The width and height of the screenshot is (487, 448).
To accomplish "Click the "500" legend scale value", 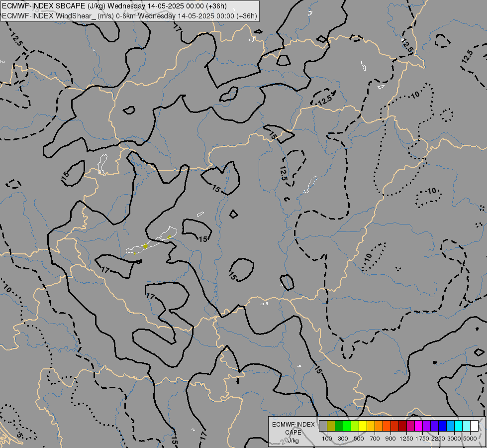I will pyautogui.click(x=359, y=439).
